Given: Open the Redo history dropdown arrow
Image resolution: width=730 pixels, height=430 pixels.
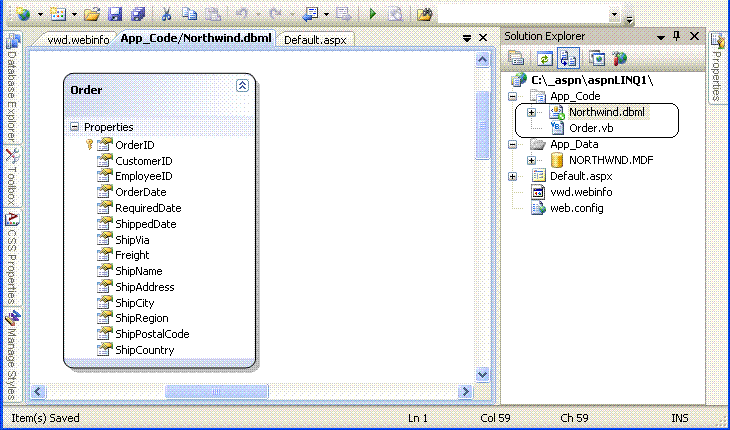Looking at the screenshot, I should click(x=291, y=15).
